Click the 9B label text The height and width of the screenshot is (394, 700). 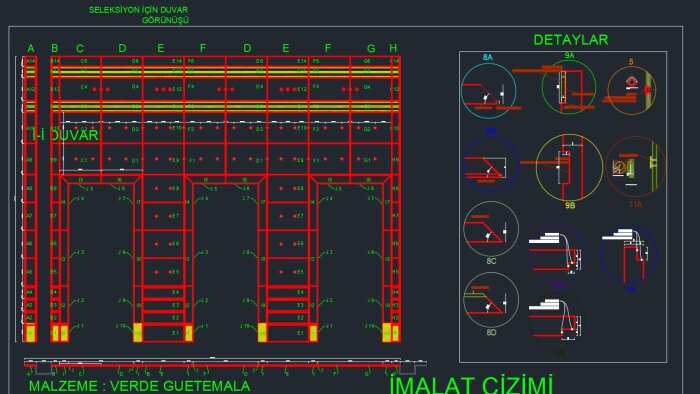click(x=570, y=206)
